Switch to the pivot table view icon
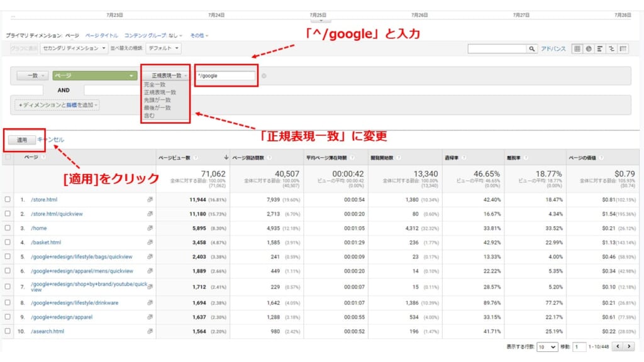 (x=623, y=49)
